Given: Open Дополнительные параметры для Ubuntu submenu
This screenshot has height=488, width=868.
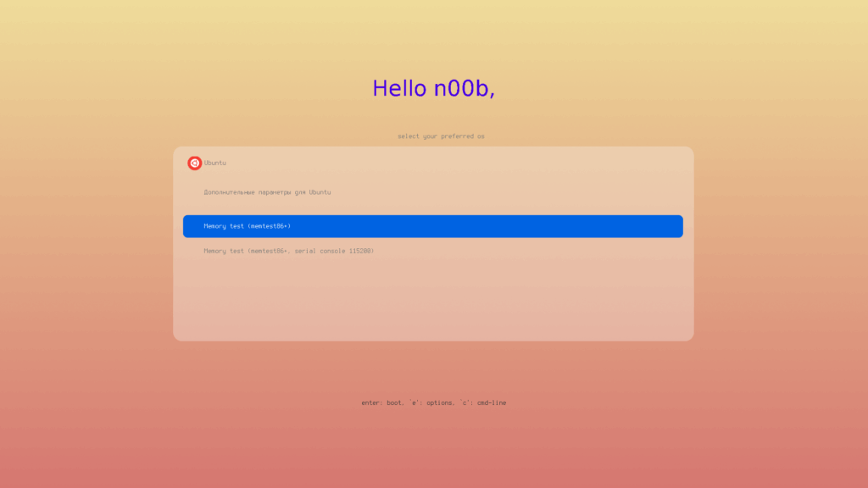Looking at the screenshot, I should click(433, 192).
